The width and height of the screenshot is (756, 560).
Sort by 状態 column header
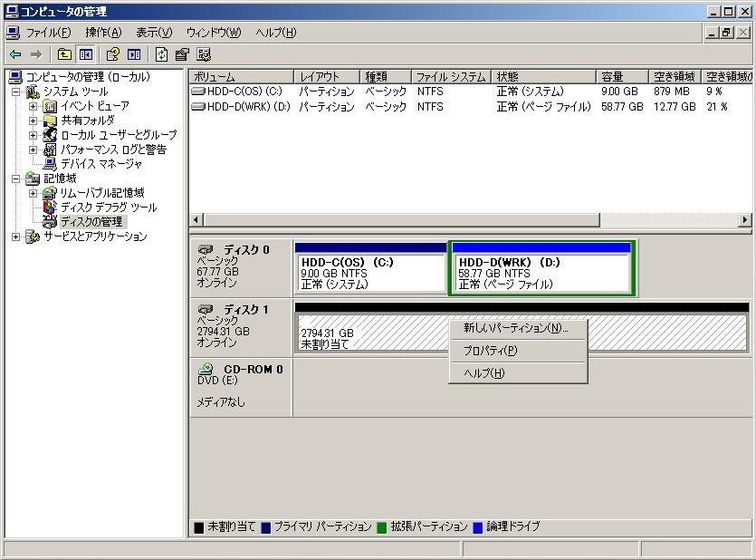coord(543,77)
